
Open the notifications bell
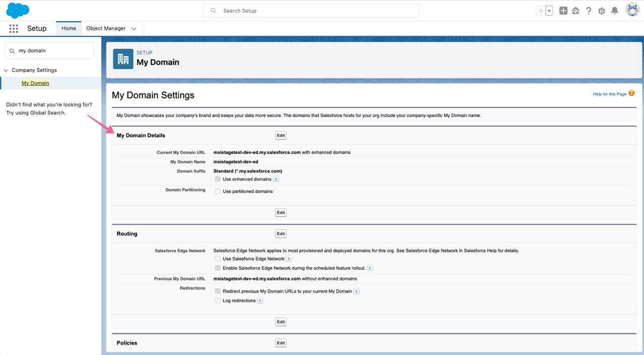[614, 10]
